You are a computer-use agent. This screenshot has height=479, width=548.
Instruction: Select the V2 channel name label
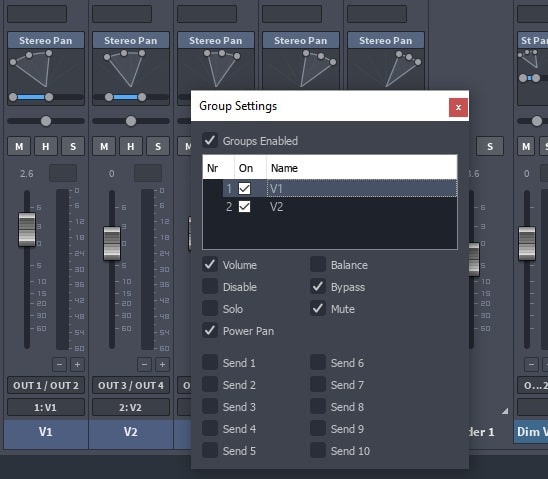pos(131,432)
